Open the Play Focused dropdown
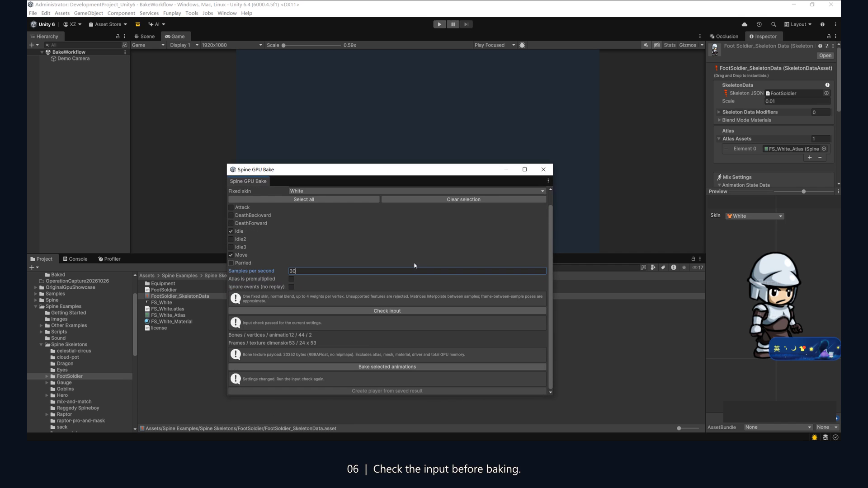The width and height of the screenshot is (868, 488). [x=495, y=45]
